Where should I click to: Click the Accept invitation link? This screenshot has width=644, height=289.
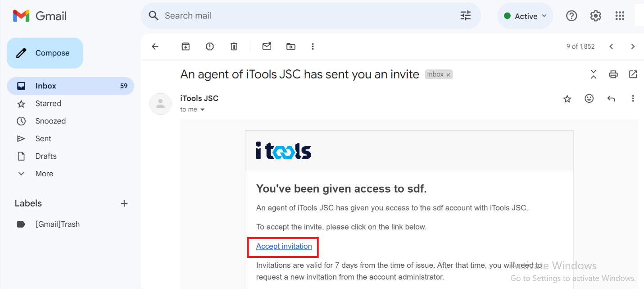284,246
